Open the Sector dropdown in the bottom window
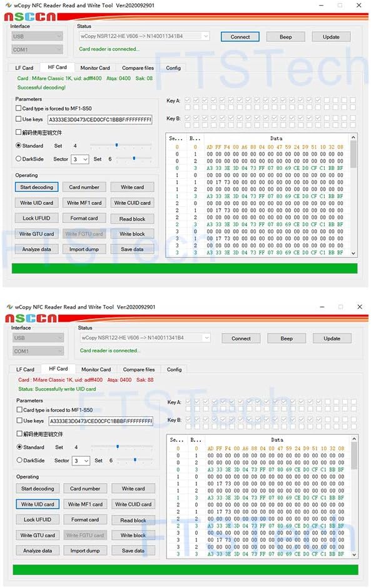The image size is (371, 588). (x=81, y=461)
